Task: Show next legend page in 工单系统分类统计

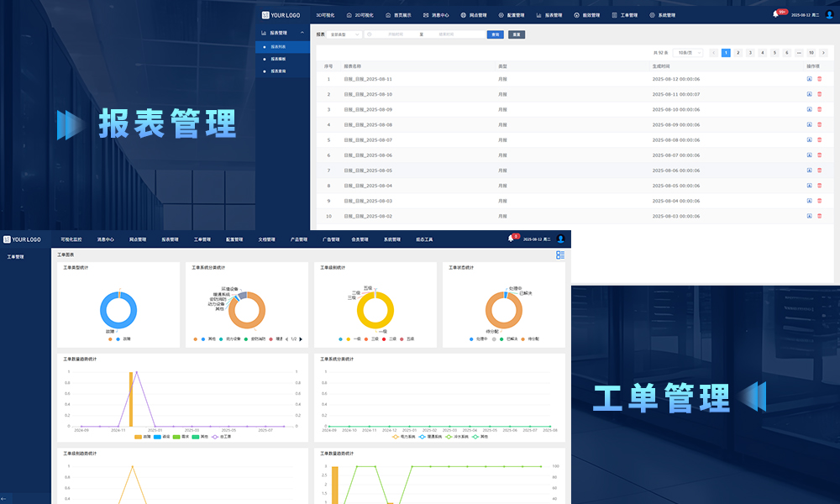Action: click(x=301, y=339)
